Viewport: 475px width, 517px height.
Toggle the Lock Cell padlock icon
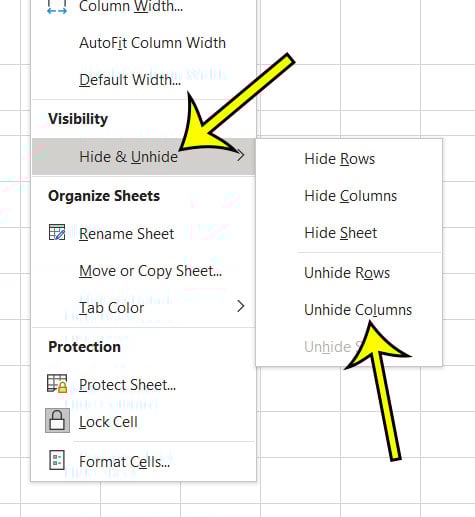57,420
